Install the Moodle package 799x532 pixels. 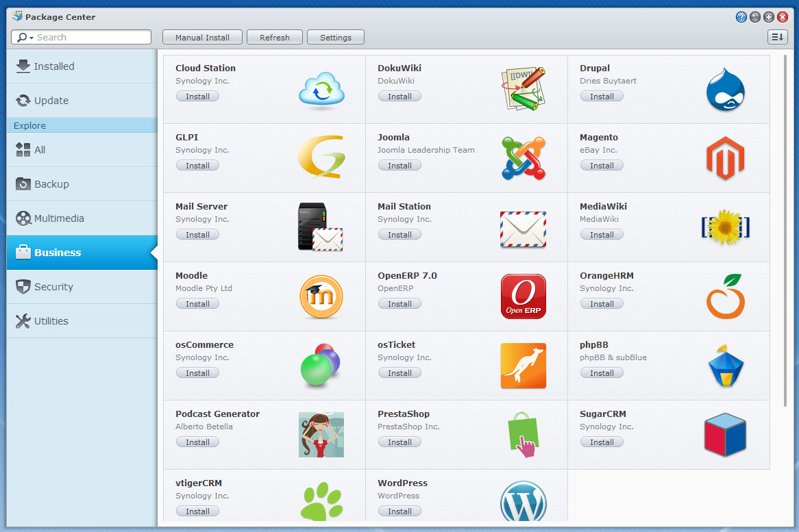point(198,304)
